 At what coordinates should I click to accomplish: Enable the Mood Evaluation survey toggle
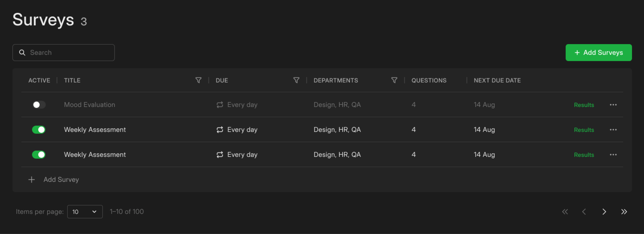click(x=39, y=105)
